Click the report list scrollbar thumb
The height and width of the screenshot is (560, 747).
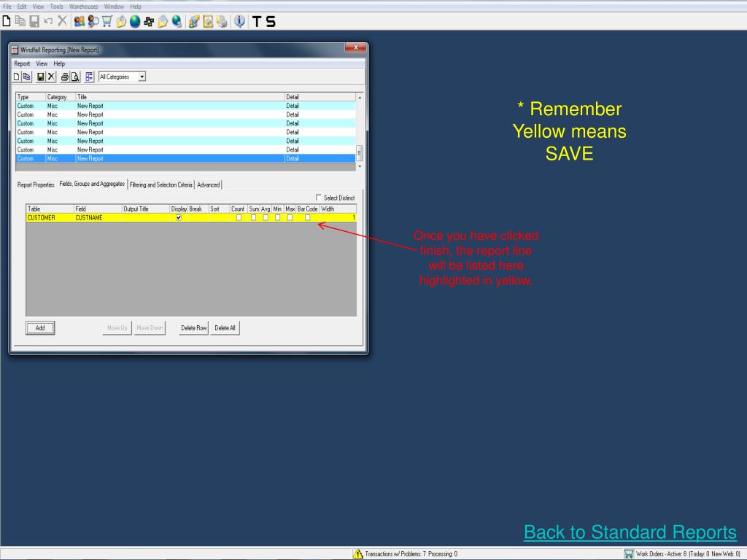click(360, 153)
